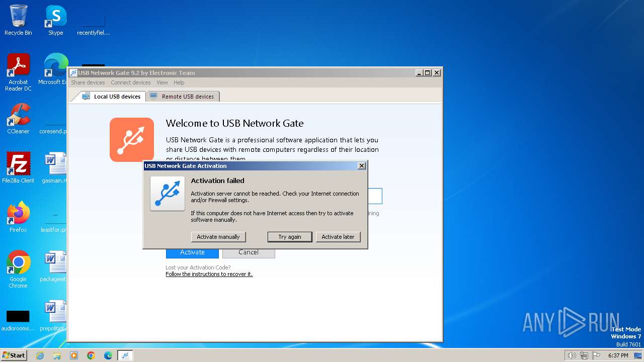Select the recentlyfiel desktop file

(93, 25)
